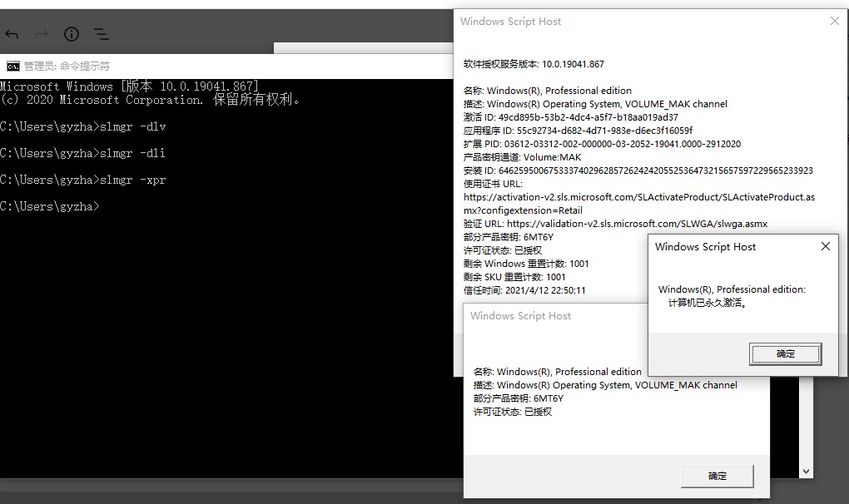
Task: Click 确定 in the short license summary dialog
Action: pos(717,477)
